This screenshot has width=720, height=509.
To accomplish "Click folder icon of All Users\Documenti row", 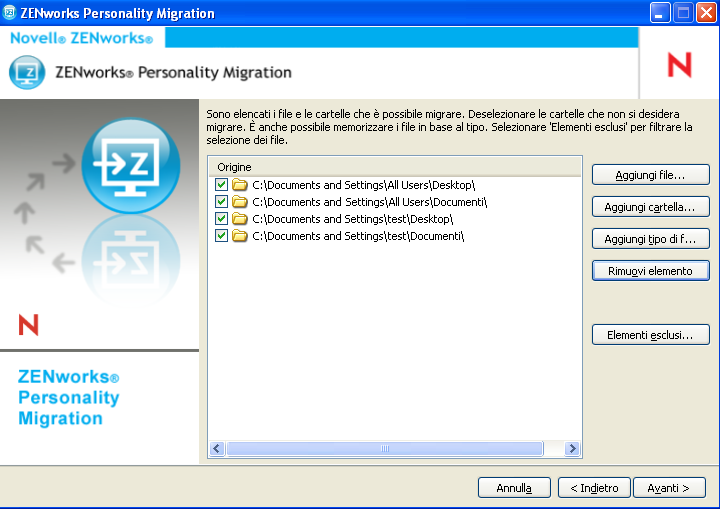I will pyautogui.click(x=239, y=202).
